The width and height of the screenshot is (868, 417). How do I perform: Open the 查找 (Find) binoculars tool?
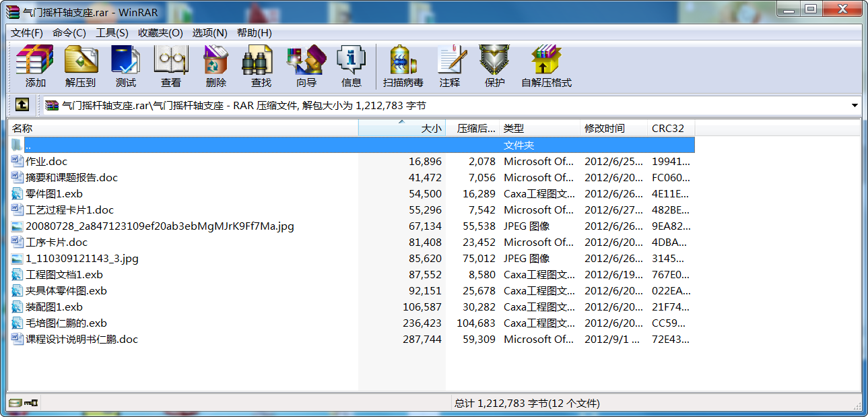click(x=261, y=66)
